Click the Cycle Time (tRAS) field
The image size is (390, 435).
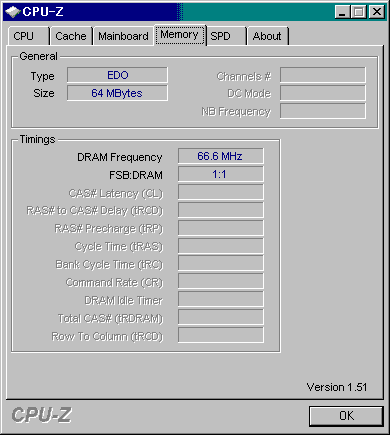pos(221,246)
